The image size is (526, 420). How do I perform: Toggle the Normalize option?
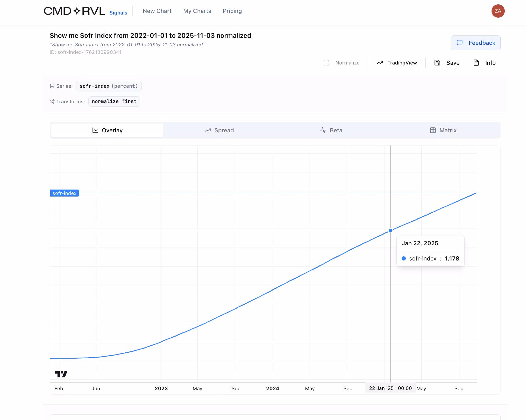[x=342, y=63]
